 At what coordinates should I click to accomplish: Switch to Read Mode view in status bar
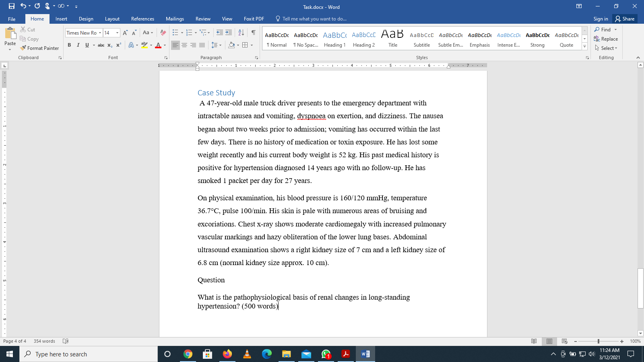tap(534, 341)
